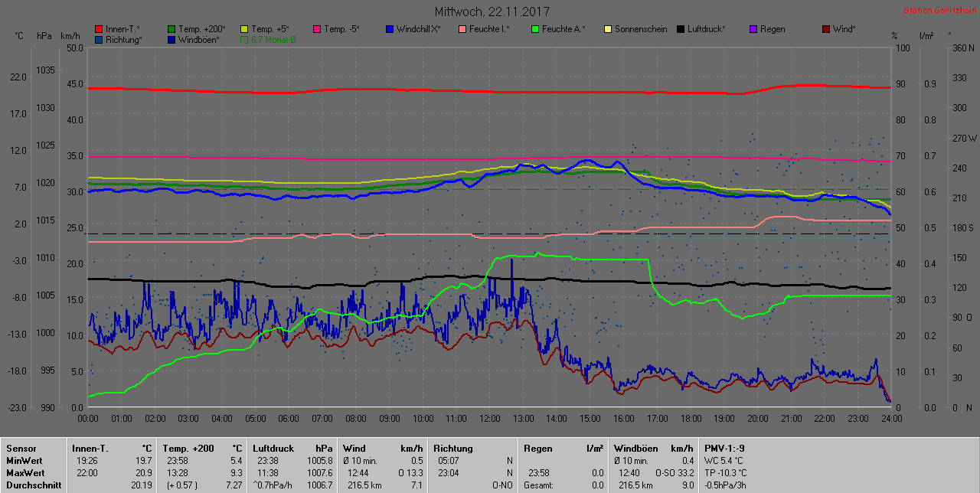This screenshot has width=980, height=493.
Task: Click the 15:00 time axis label
Action: click(x=590, y=419)
